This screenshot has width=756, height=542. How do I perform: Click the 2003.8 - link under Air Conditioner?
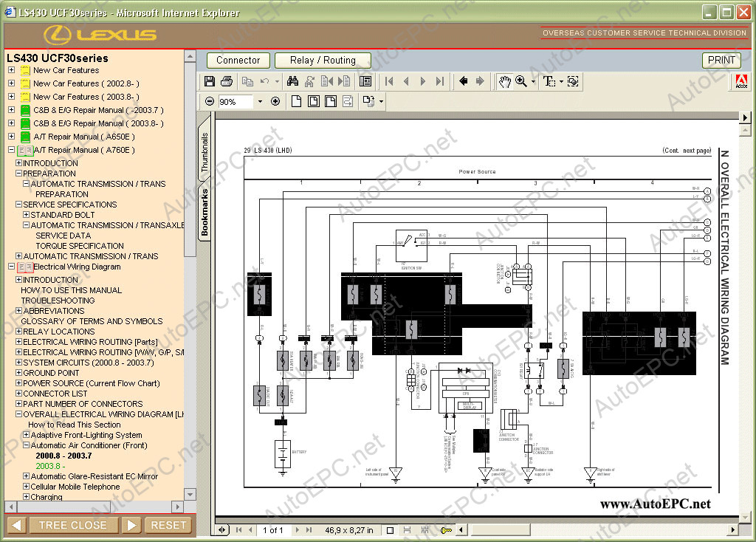click(x=50, y=466)
